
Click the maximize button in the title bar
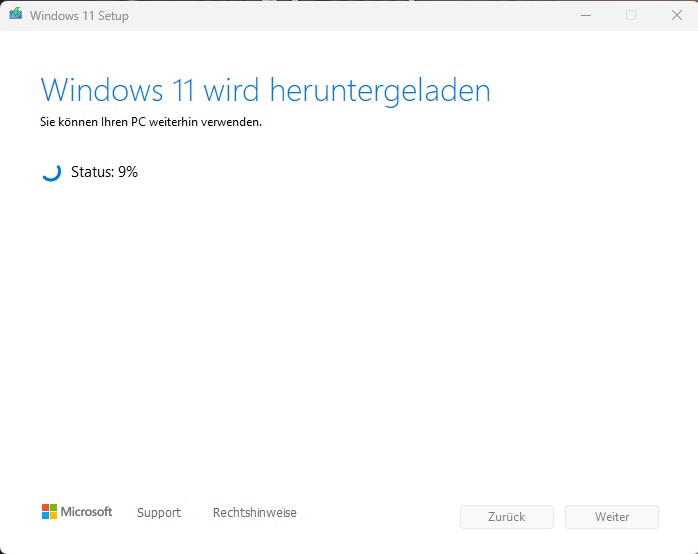point(631,15)
